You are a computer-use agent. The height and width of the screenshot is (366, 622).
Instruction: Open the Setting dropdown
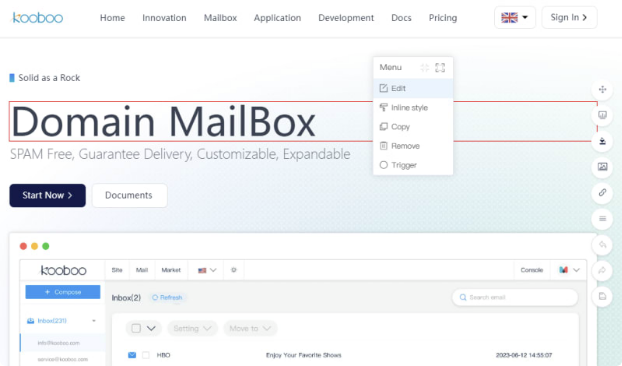pyautogui.click(x=192, y=328)
